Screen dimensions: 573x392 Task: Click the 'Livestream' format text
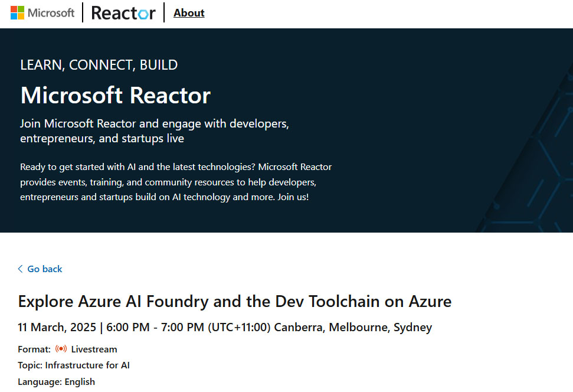point(94,349)
